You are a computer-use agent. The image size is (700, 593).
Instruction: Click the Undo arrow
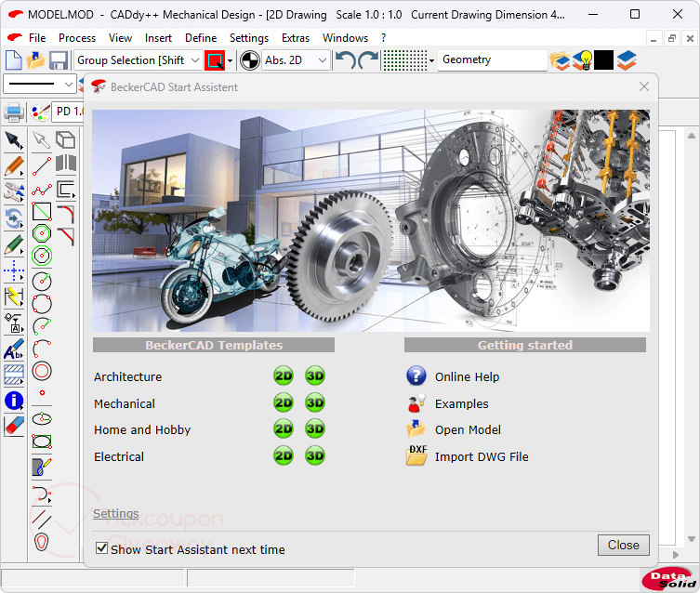point(346,59)
